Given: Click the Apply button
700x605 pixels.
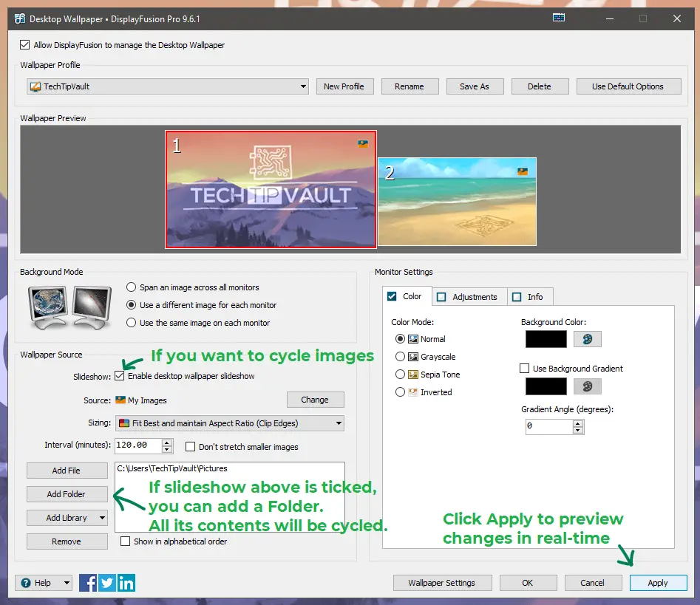Looking at the screenshot, I should tap(658, 583).
